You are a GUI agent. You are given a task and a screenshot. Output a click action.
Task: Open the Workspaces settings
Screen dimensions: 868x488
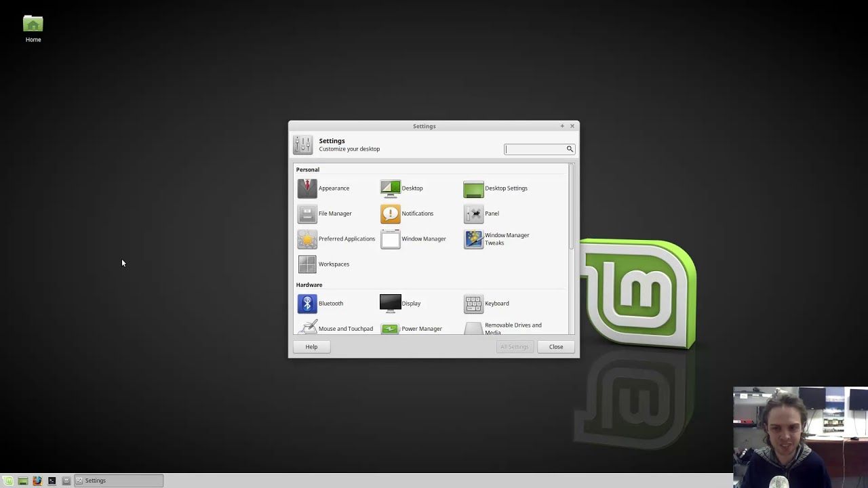click(x=323, y=264)
